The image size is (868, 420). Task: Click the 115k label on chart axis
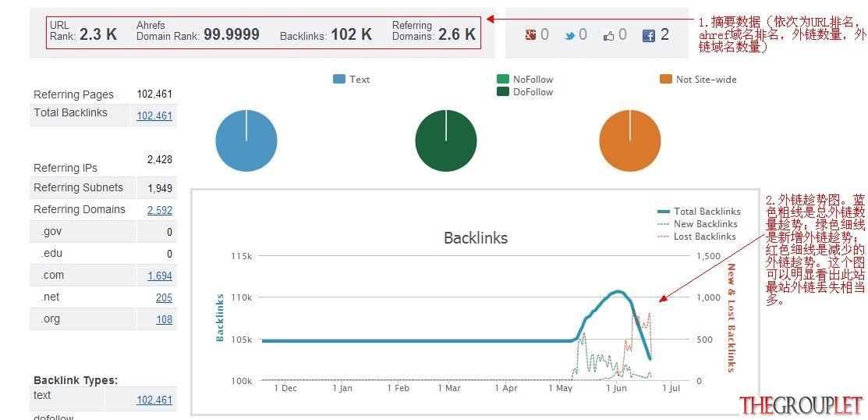(242, 256)
